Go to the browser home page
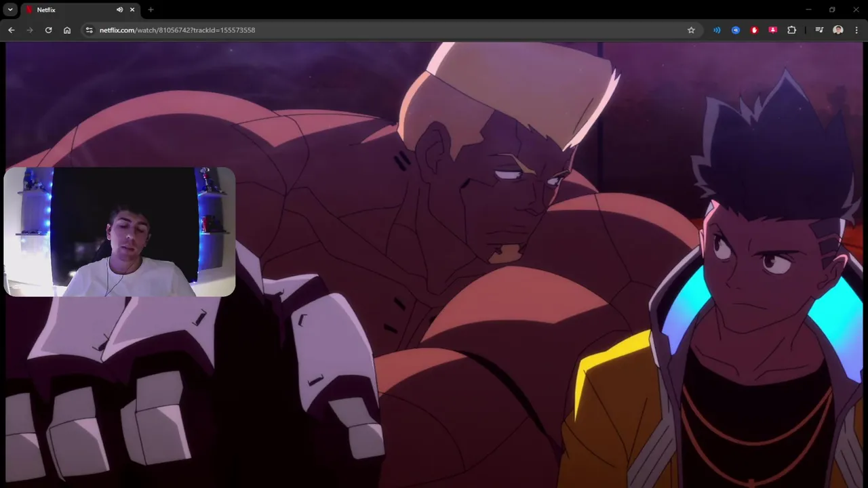This screenshot has width=868, height=488. 67,30
